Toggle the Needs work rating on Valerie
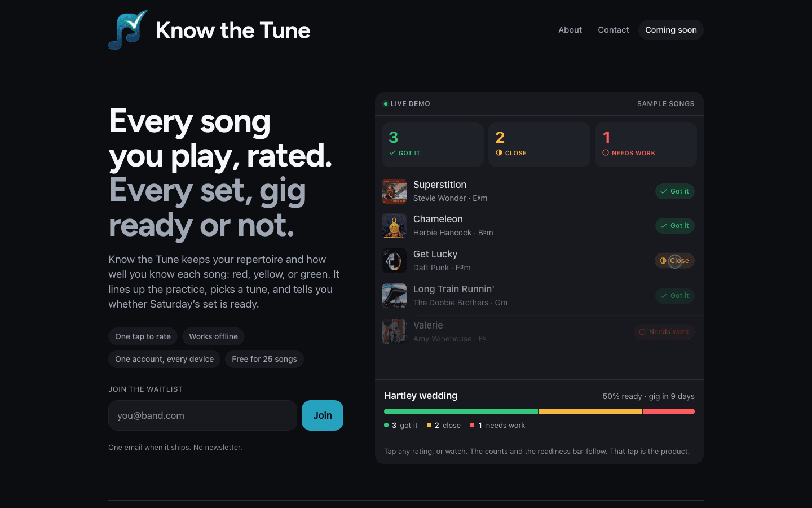 (x=664, y=332)
